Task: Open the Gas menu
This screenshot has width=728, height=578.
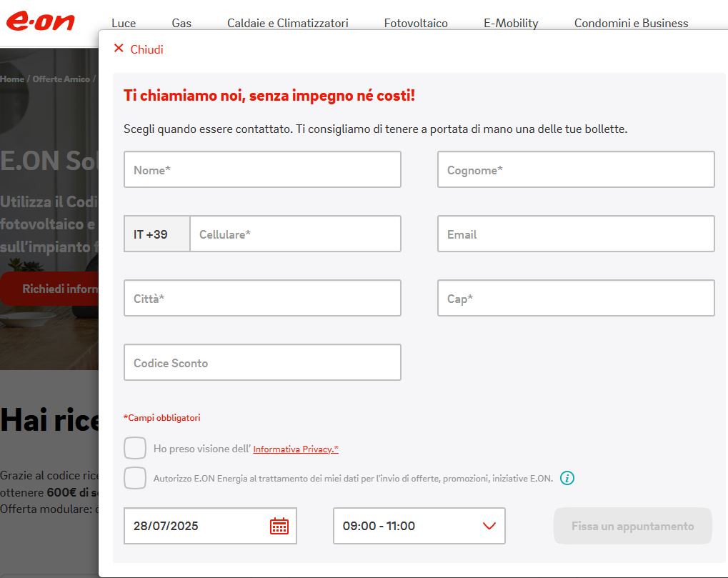Action: pyautogui.click(x=181, y=23)
